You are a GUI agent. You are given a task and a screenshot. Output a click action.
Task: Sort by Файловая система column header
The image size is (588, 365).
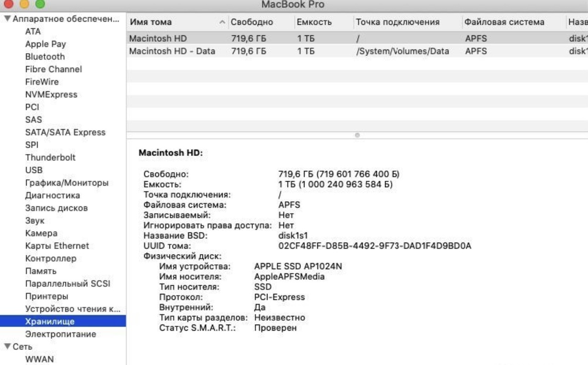[x=504, y=22]
